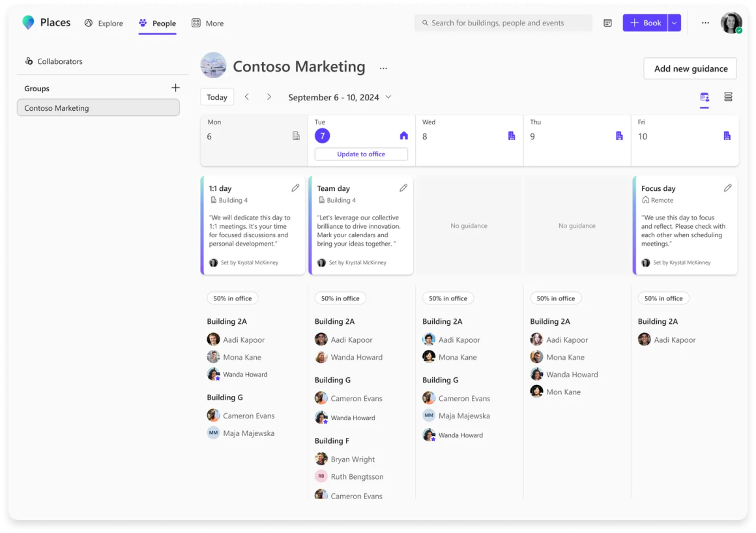Open the user profile avatar
The width and height of the screenshot is (756, 533).
tap(731, 23)
